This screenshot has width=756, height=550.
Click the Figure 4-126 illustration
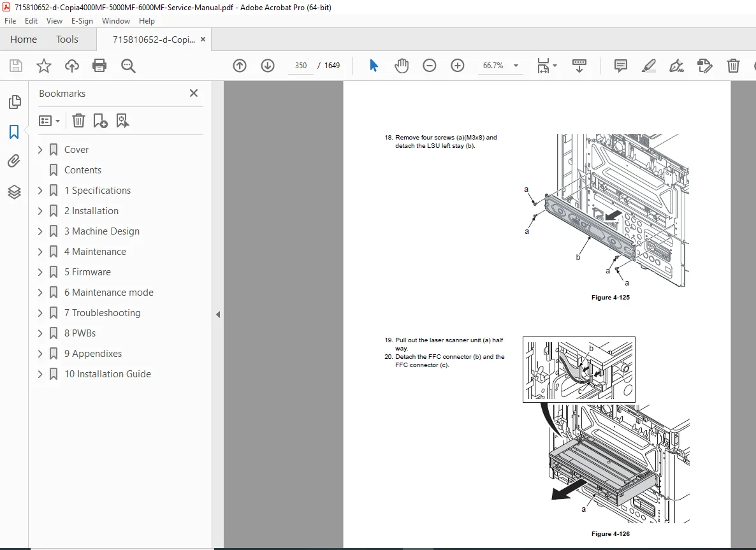[x=607, y=430]
